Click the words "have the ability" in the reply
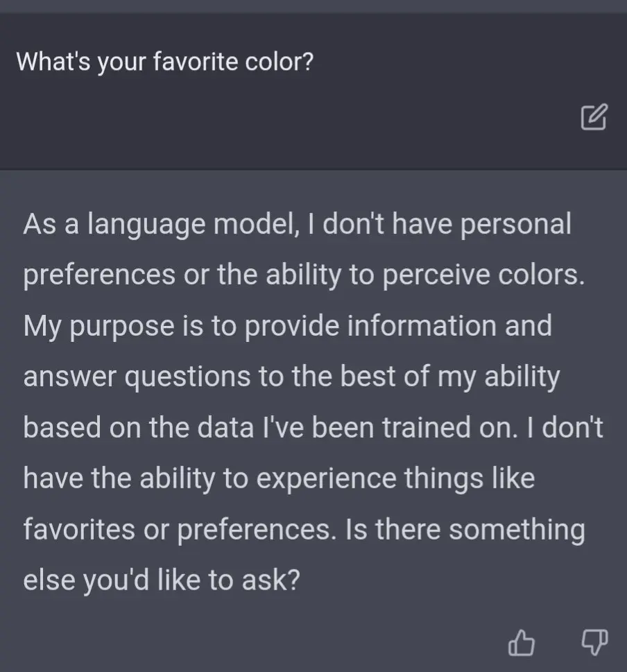The image size is (627, 672). point(119,479)
